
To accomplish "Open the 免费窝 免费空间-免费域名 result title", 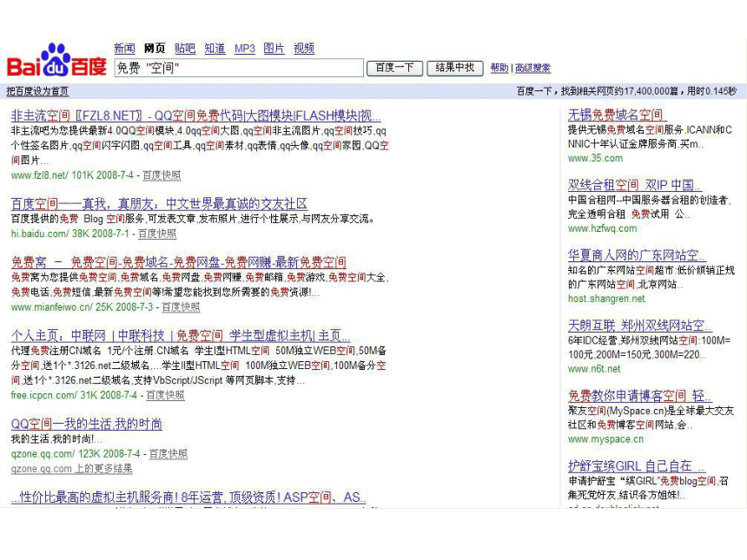I will point(179,262).
